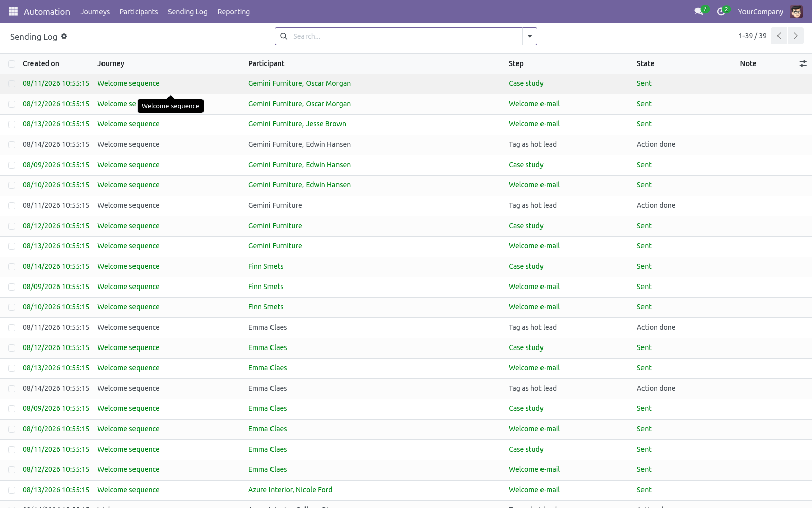Viewport: 812px width, 508px height.
Task: Open the YourCompany switcher
Action: click(760, 11)
